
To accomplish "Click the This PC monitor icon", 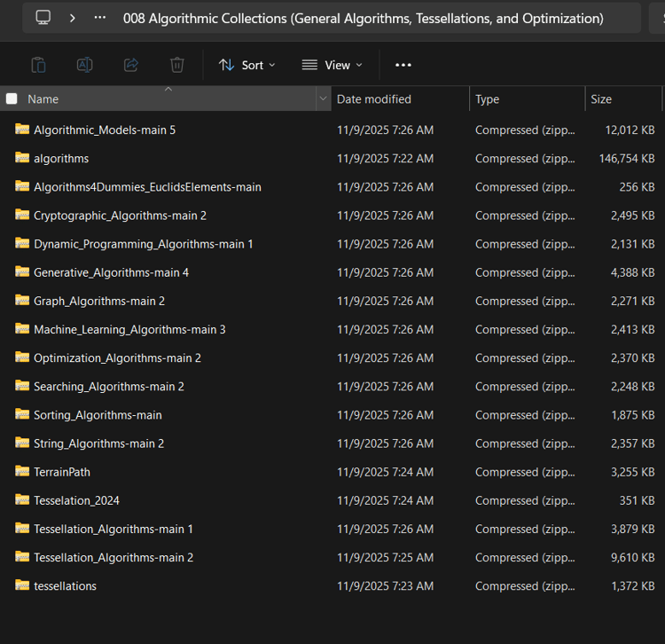I will (x=43, y=18).
